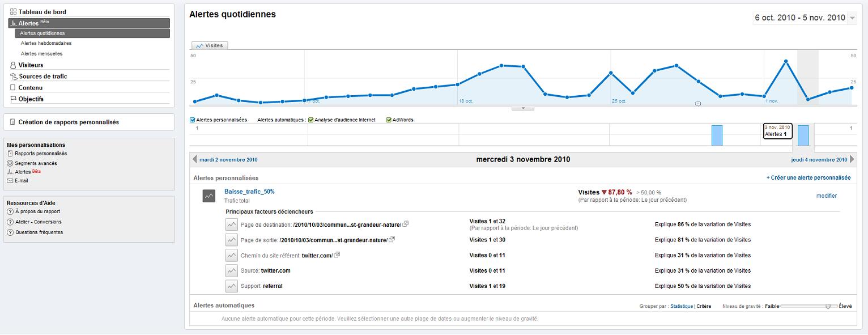
Task: Select Alertes hebdomadaires in the sidebar
Action: [x=46, y=43]
